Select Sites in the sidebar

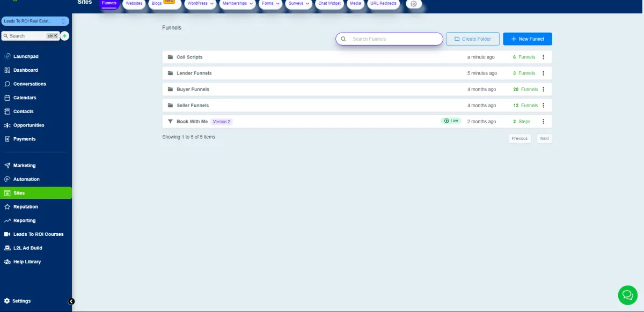(x=35, y=193)
